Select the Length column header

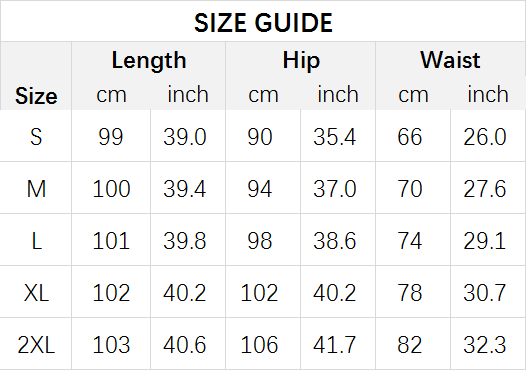(x=149, y=60)
